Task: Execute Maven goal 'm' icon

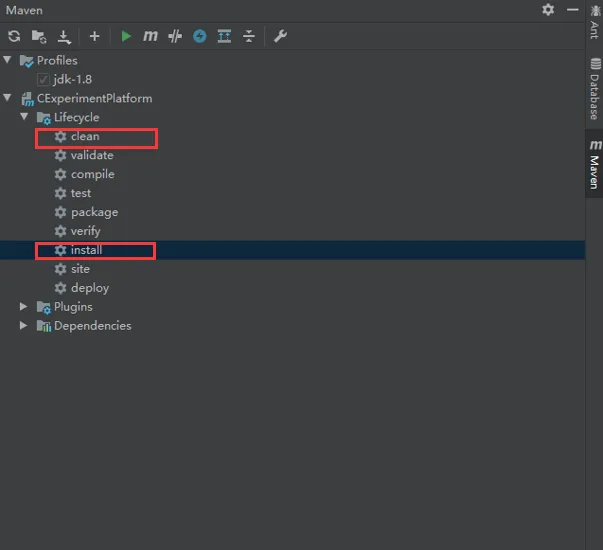Action: pyautogui.click(x=150, y=36)
